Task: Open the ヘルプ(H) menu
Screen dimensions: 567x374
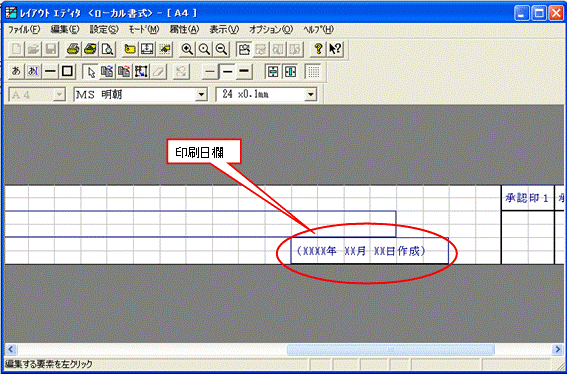Action: [x=319, y=30]
